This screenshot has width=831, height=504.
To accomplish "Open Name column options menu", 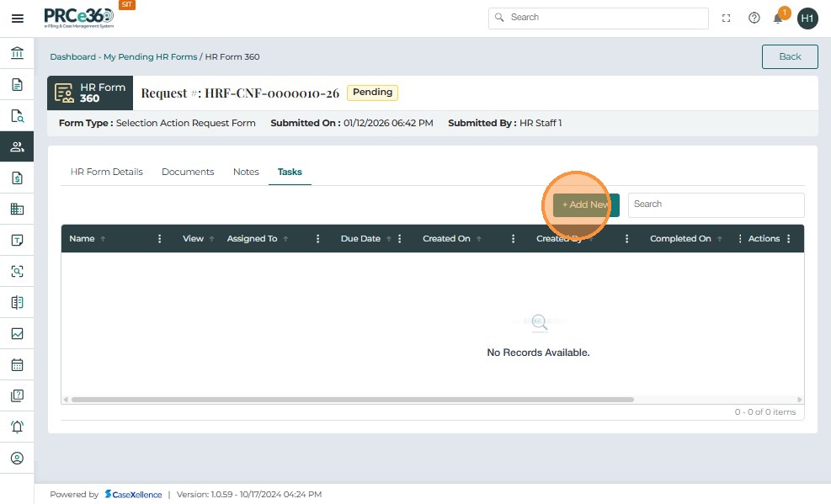I will point(159,239).
